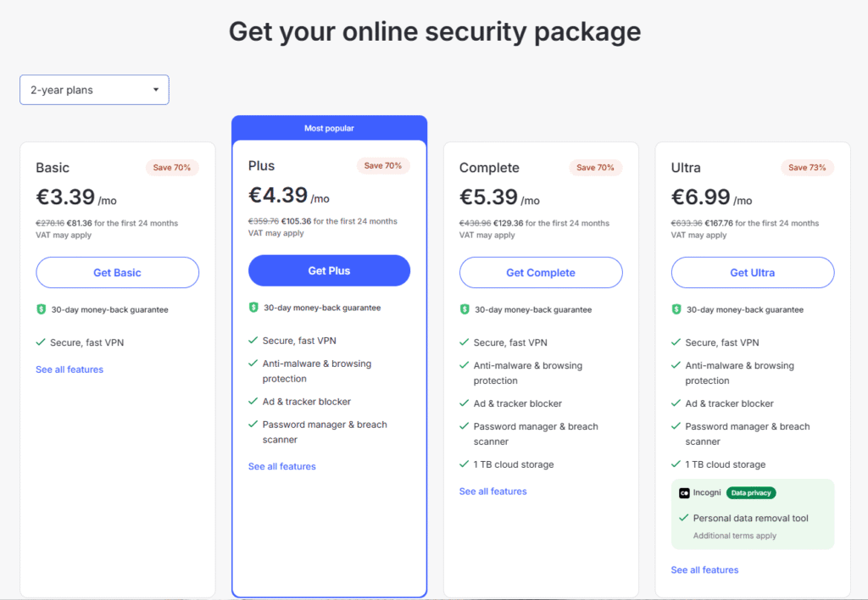868x600 pixels.
Task: Click the Get Plus button
Action: (x=330, y=270)
